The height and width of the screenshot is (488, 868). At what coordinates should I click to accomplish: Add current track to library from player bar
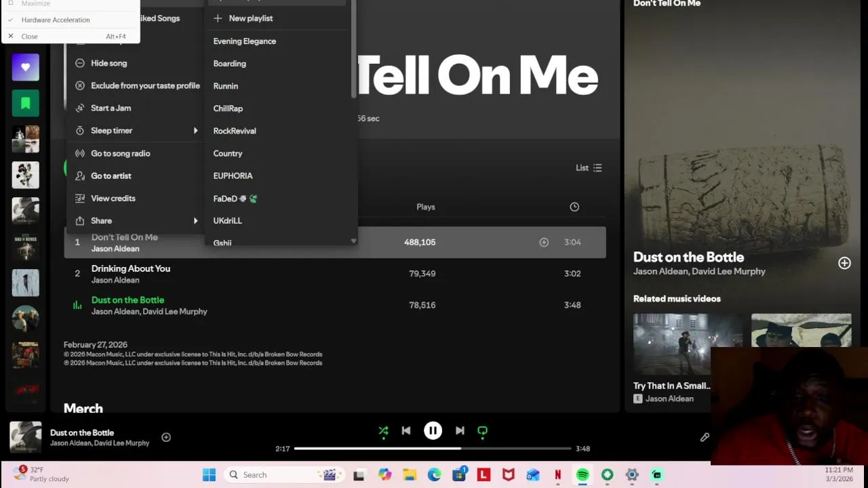pyautogui.click(x=166, y=437)
